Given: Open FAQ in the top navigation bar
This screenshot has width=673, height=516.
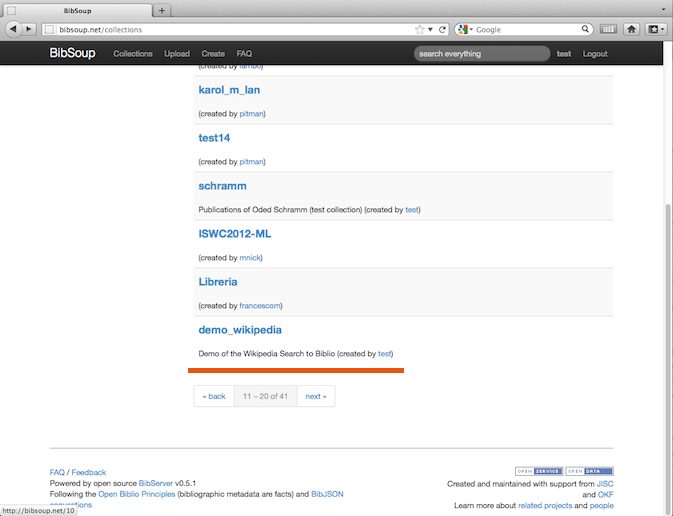Looking at the screenshot, I should (244, 54).
